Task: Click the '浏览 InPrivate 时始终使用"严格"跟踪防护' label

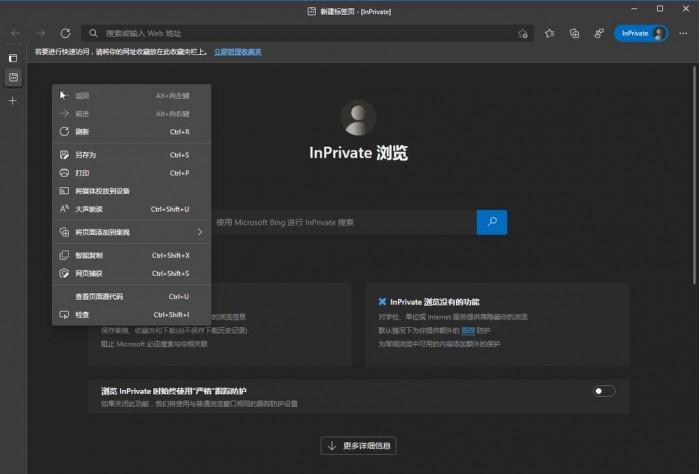Action: 174,391
